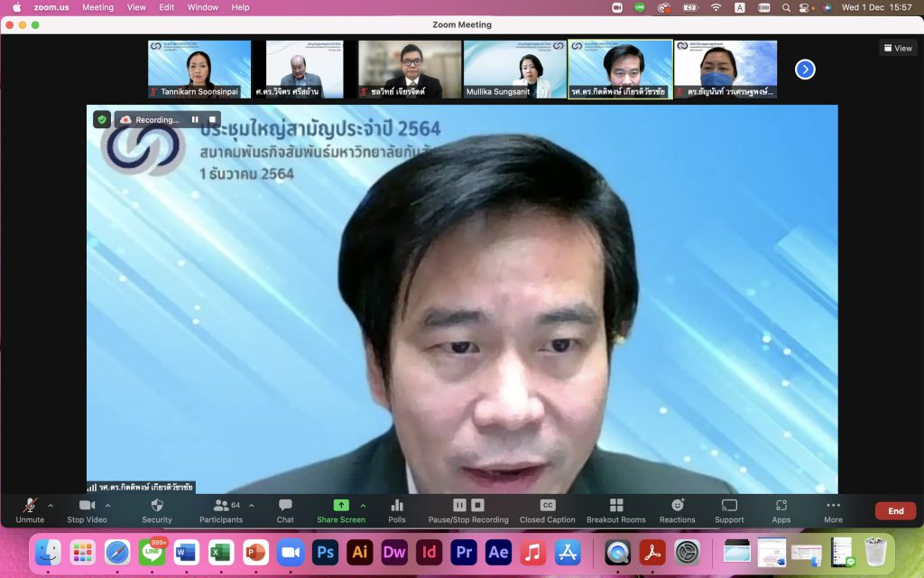Enable Closed Caption
Screen dimensions: 924x578
tap(548, 511)
